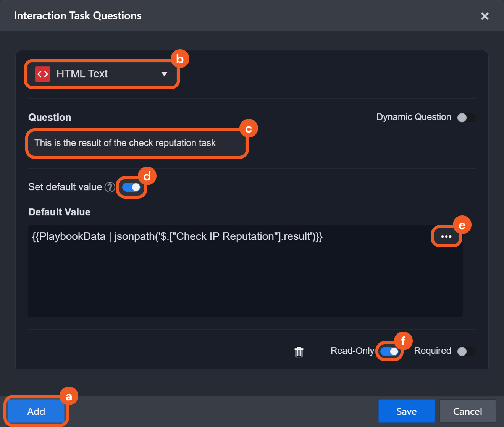Open the ellipsis menu in Default Value

(446, 236)
